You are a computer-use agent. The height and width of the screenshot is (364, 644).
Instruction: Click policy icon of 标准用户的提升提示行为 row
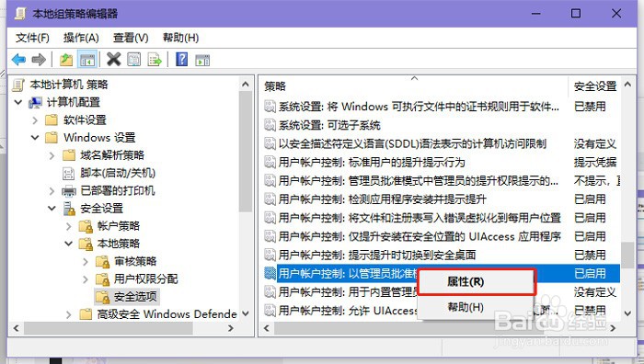[270, 162]
